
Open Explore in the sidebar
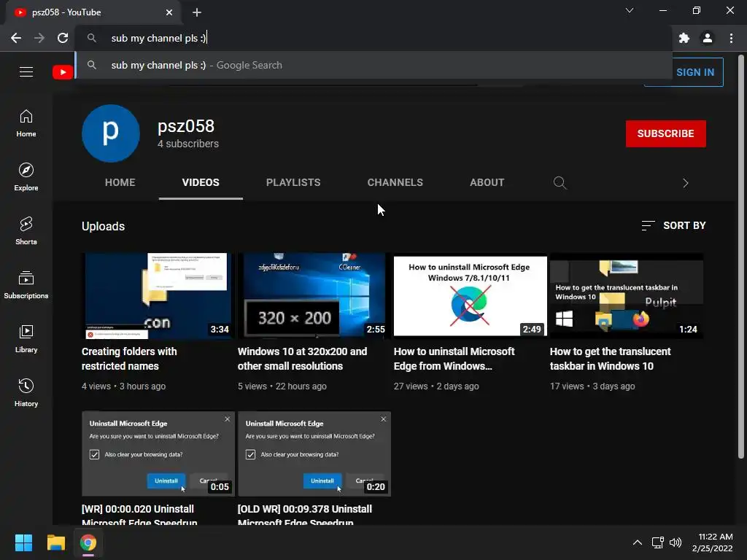pyautogui.click(x=26, y=177)
